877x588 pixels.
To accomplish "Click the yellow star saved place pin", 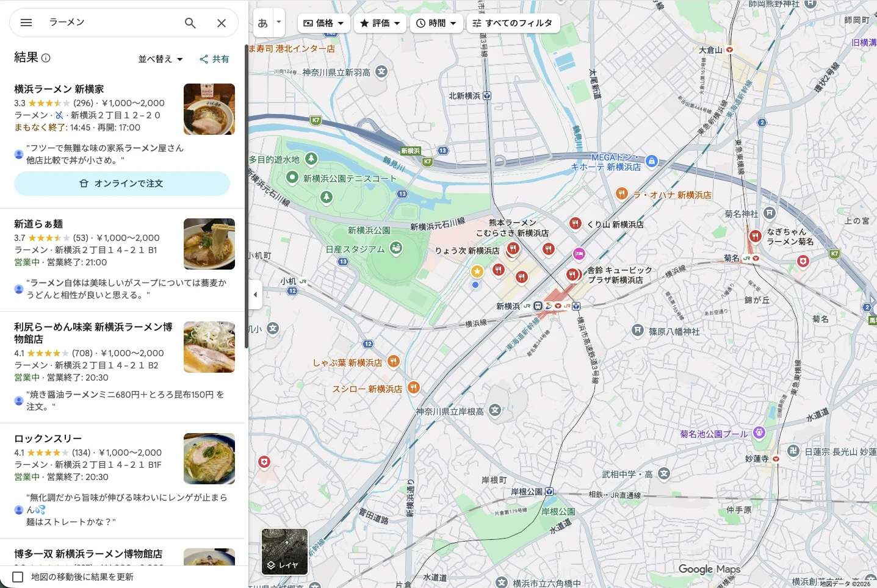I will click(x=477, y=271).
